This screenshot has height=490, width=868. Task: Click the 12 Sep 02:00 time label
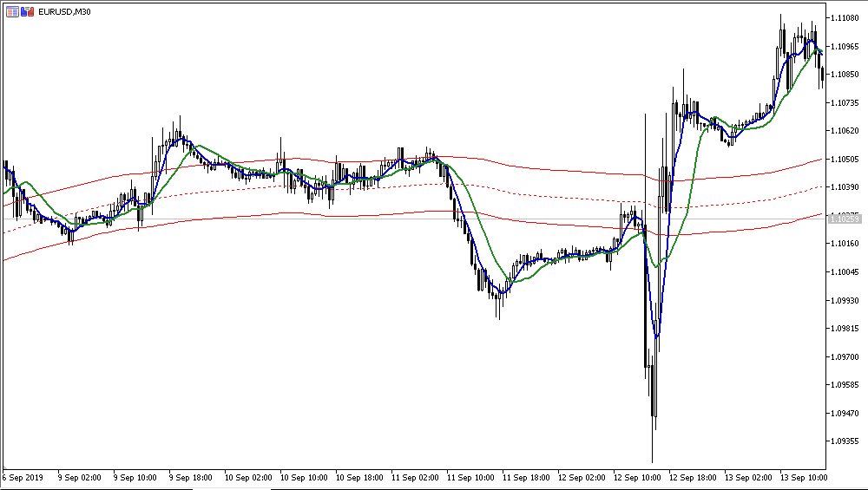coord(582,477)
